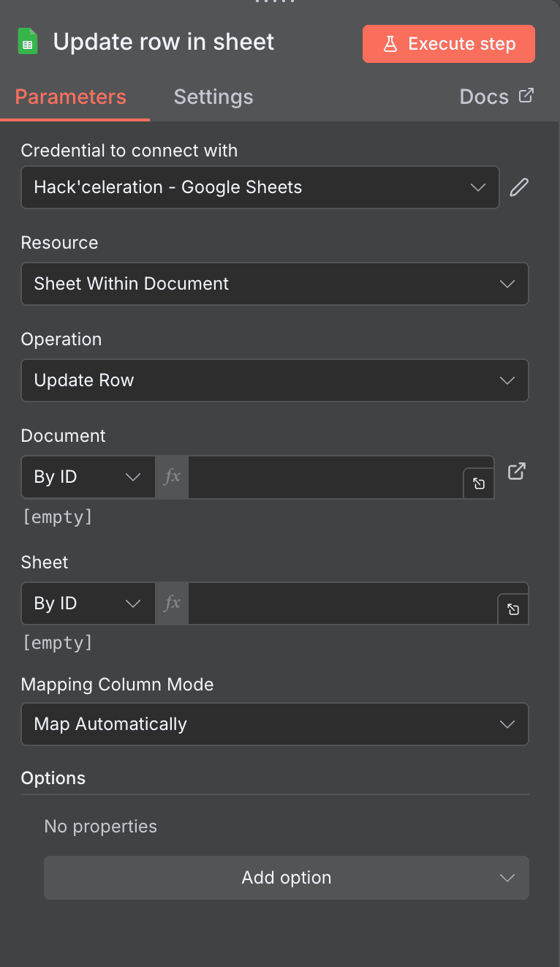560x967 pixels.
Task: Click the Add option control under Options
Action: point(286,877)
